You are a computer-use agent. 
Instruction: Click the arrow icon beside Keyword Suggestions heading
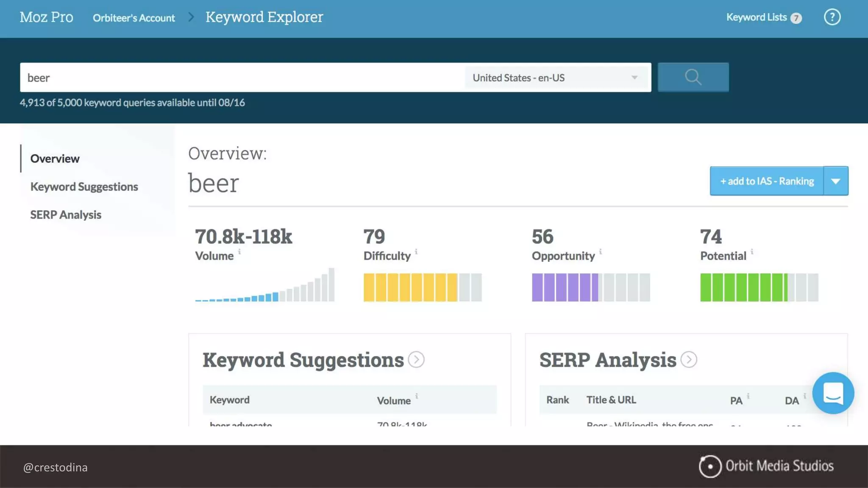tap(416, 360)
